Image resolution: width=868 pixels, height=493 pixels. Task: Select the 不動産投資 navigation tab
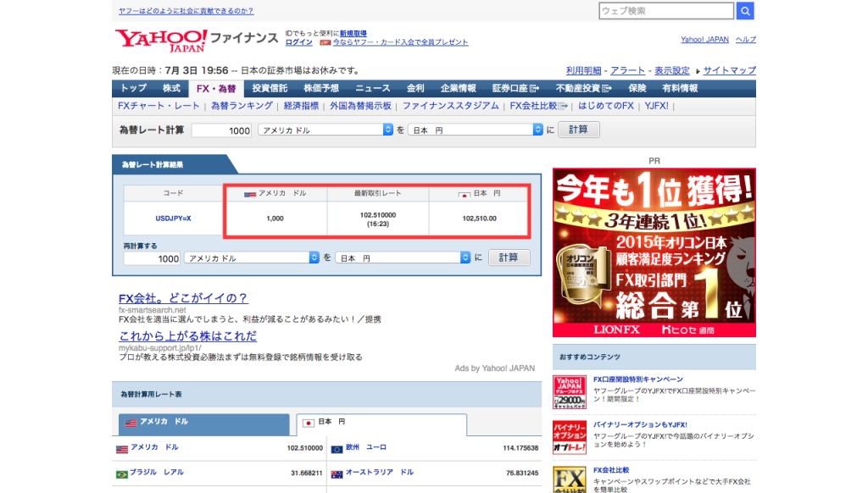583,88
